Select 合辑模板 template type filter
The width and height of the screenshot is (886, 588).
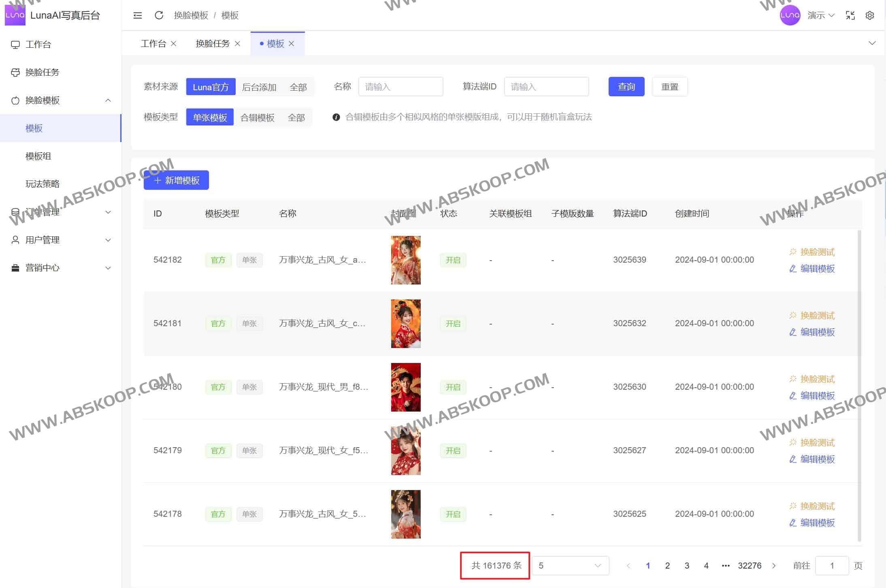[x=258, y=117]
